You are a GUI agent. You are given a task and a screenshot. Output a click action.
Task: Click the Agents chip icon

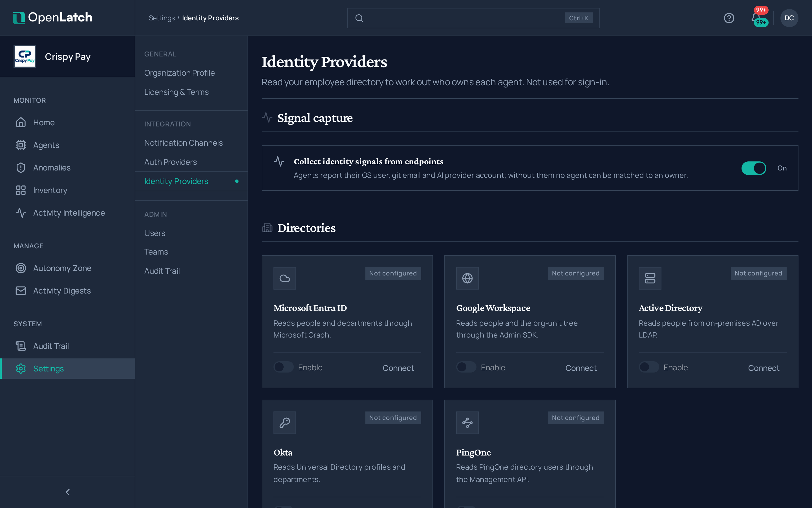point(21,145)
